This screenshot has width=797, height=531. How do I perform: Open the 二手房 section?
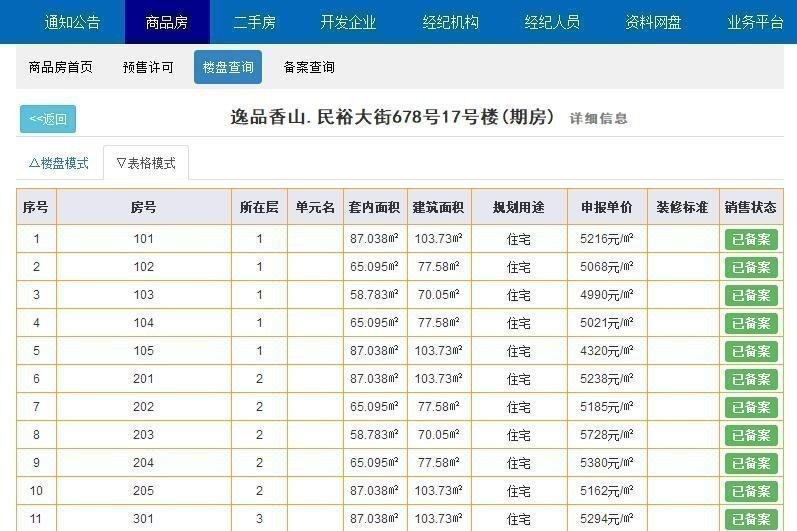click(x=255, y=22)
